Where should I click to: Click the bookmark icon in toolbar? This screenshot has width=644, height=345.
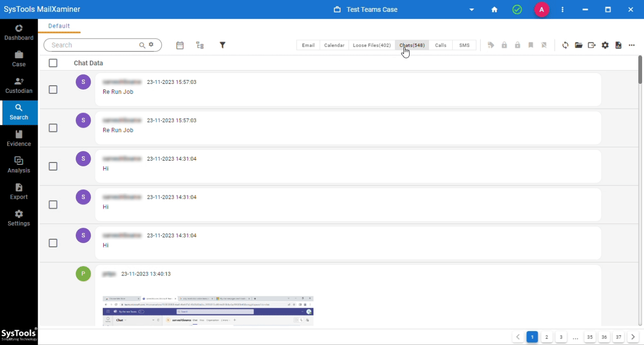(531, 45)
